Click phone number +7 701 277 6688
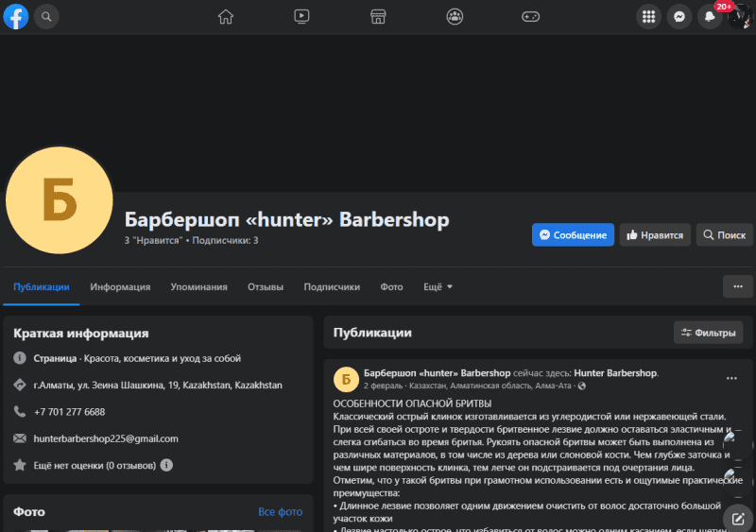The width and height of the screenshot is (756, 532). [x=69, y=412]
